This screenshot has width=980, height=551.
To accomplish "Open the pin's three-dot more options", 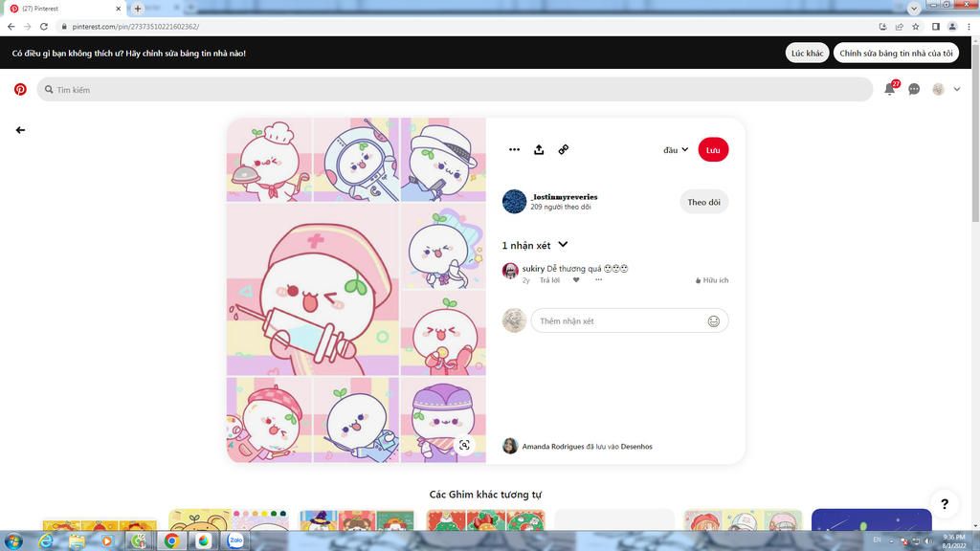I will [x=514, y=149].
